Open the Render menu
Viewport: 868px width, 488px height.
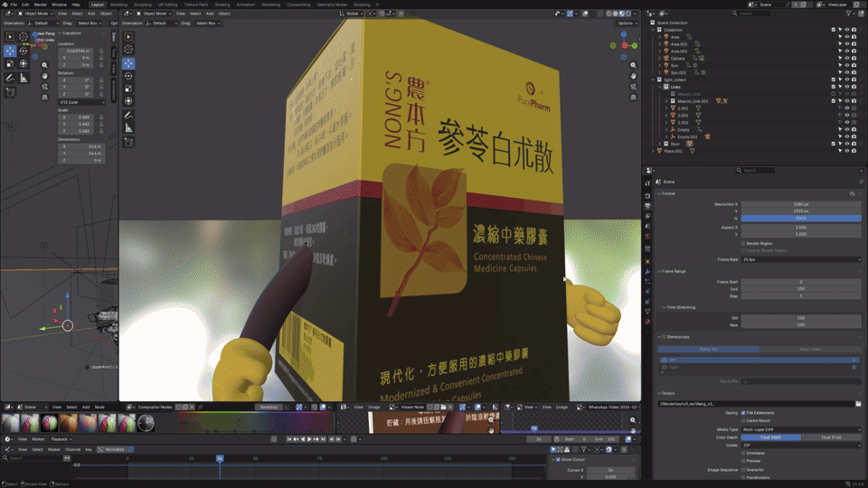tap(41, 5)
